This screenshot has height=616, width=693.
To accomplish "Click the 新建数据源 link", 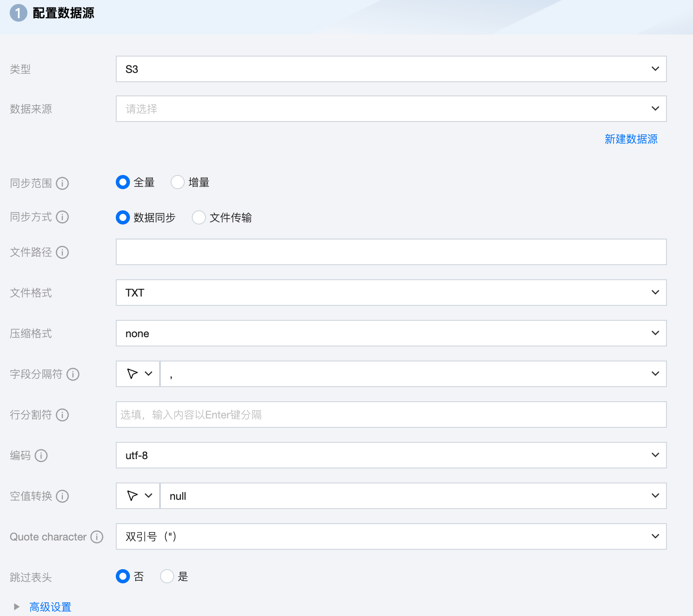I will pos(631,139).
